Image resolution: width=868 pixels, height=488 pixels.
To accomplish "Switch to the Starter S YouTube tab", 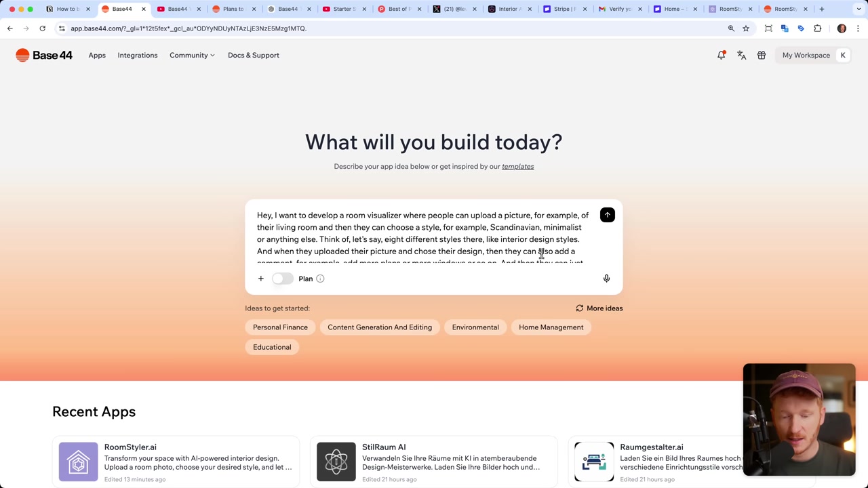I will pos(344,9).
